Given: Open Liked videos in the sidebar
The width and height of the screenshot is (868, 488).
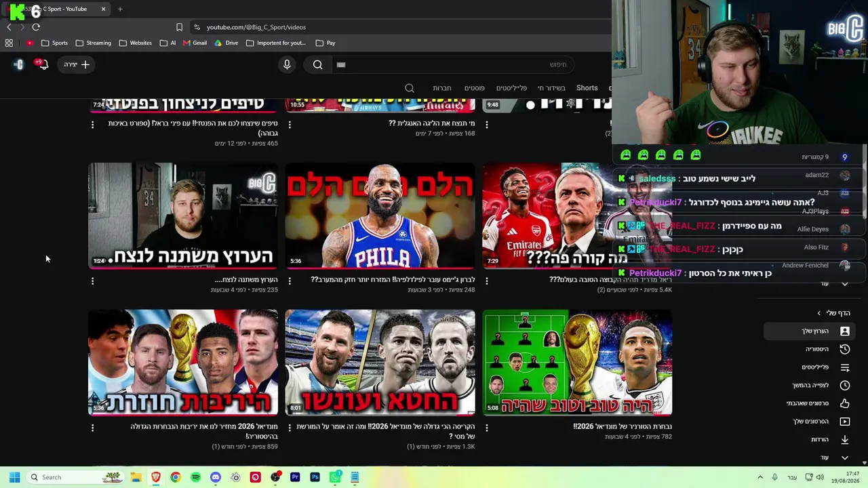Looking at the screenshot, I should pyautogui.click(x=818, y=403).
